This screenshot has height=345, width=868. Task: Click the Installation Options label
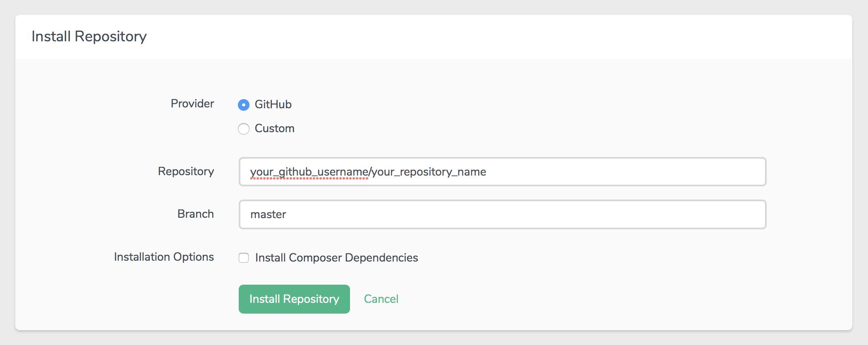click(164, 257)
